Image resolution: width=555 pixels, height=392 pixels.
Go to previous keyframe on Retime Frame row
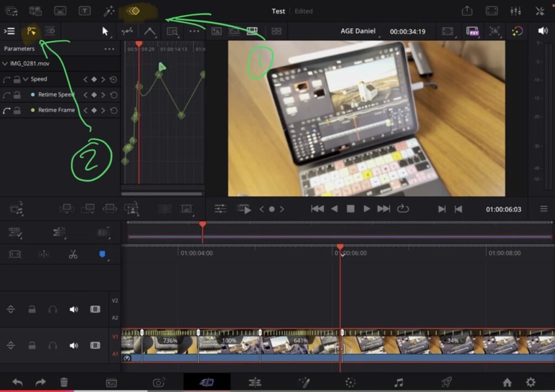point(85,111)
